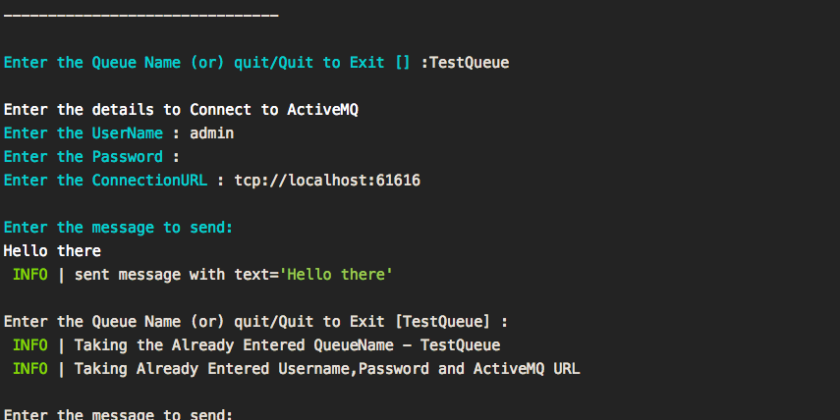This screenshot has width=840, height=420.
Task: Click the cyan 'Enter the message to send:' line
Action: 118,228
